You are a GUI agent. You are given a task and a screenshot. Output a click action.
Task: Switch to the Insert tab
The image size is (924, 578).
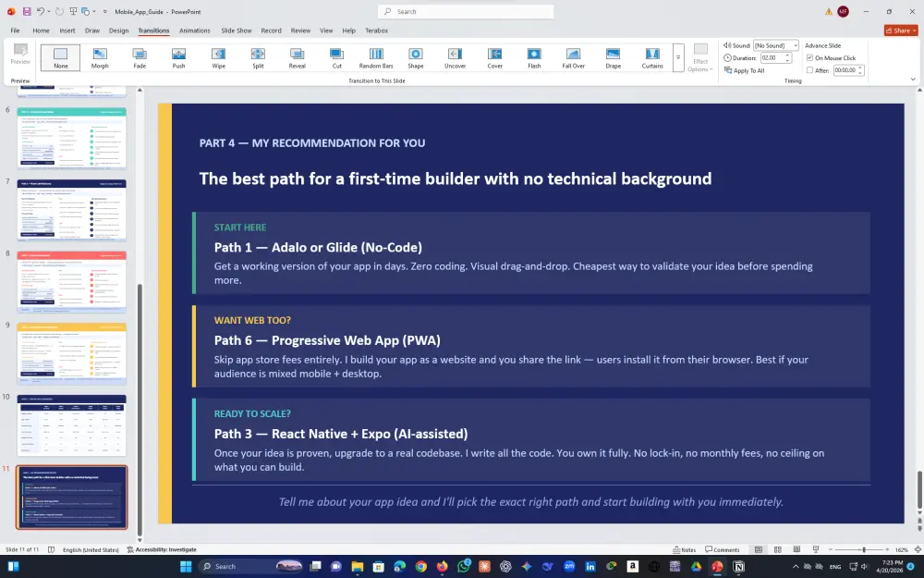click(67, 31)
